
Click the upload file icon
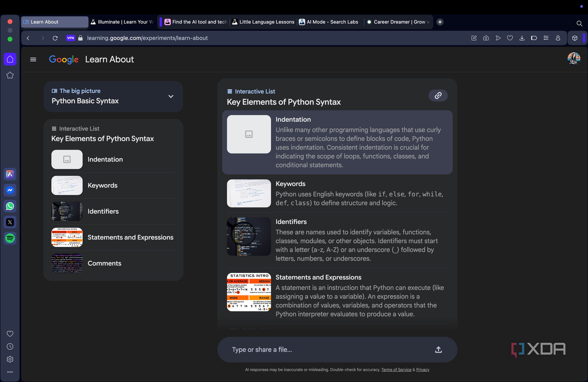pyautogui.click(x=438, y=350)
